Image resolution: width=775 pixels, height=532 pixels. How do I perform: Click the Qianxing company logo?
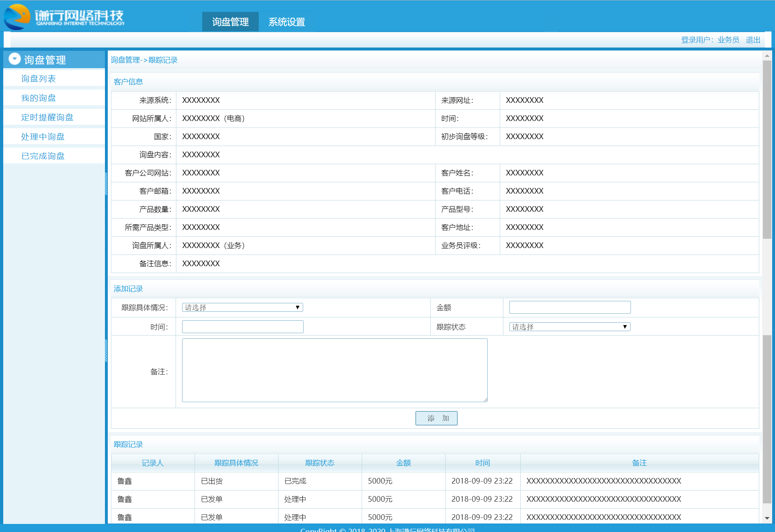coord(64,17)
